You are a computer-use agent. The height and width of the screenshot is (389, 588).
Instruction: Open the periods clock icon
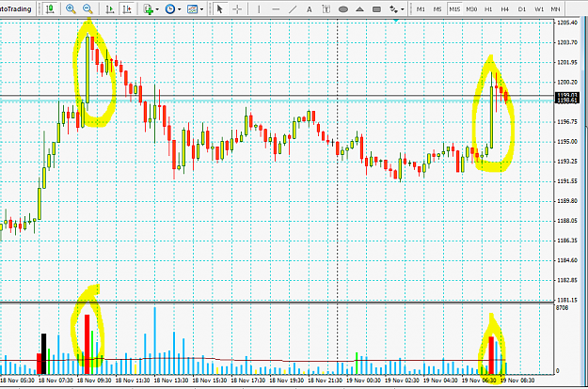coord(170,8)
